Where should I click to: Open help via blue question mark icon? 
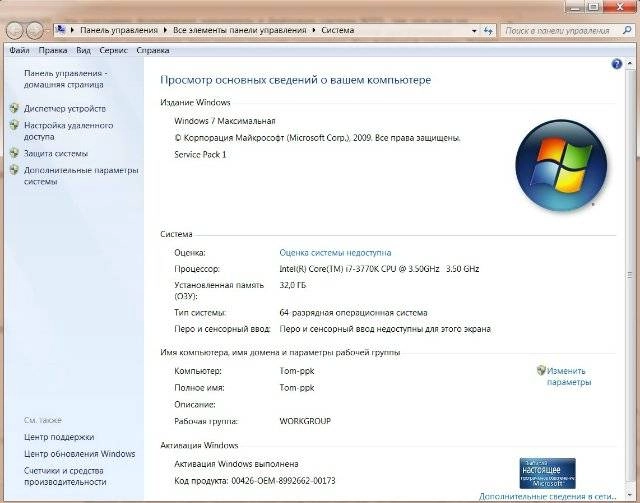[617, 64]
